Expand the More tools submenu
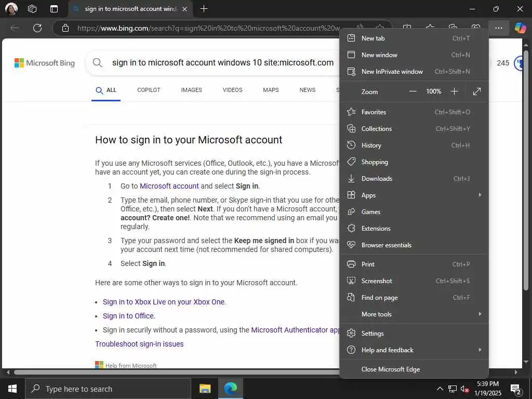This screenshot has width=532, height=399. click(x=414, y=314)
